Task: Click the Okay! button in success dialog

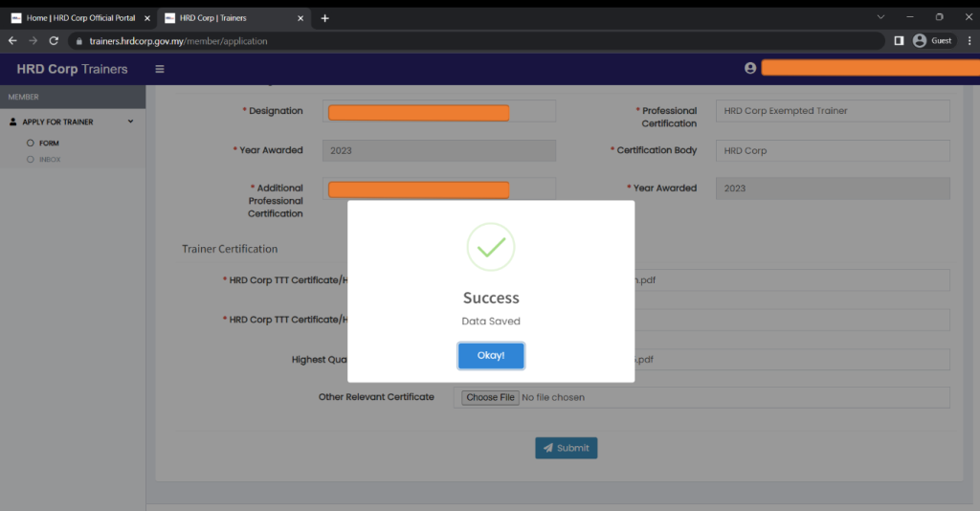Action: pyautogui.click(x=490, y=356)
